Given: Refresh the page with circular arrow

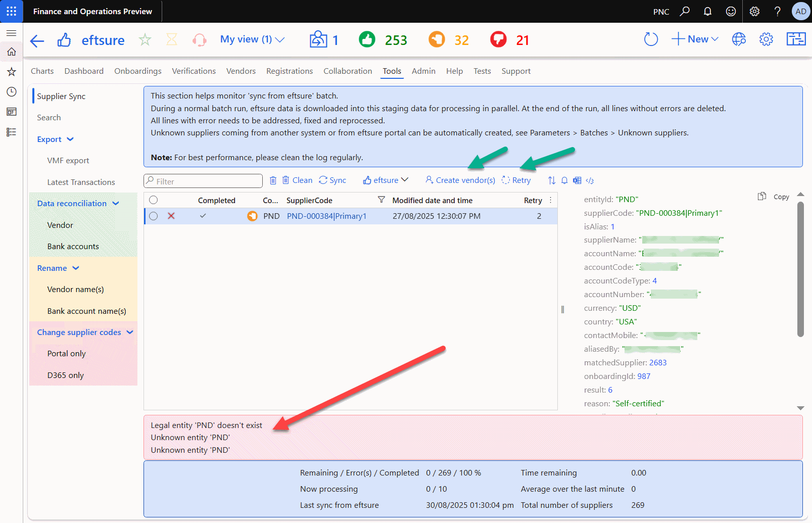Looking at the screenshot, I should [651, 39].
